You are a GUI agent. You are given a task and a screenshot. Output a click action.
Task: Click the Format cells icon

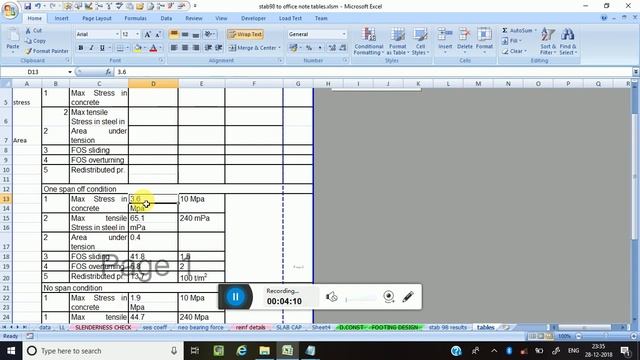click(x=484, y=35)
